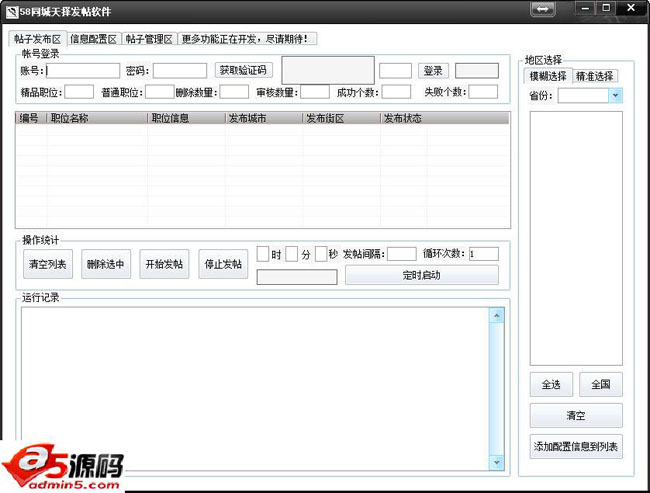The image size is (650, 493).
Task: Switch to 精准选择 tab
Action: tap(595, 76)
